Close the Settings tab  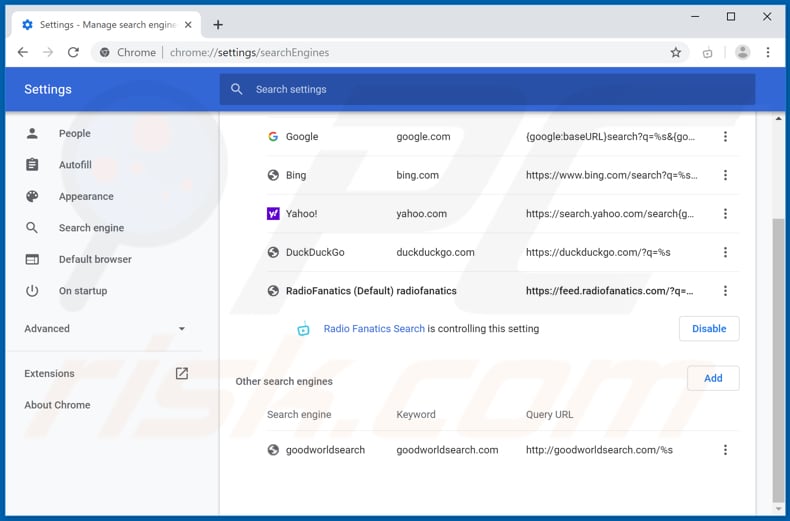[x=188, y=25]
